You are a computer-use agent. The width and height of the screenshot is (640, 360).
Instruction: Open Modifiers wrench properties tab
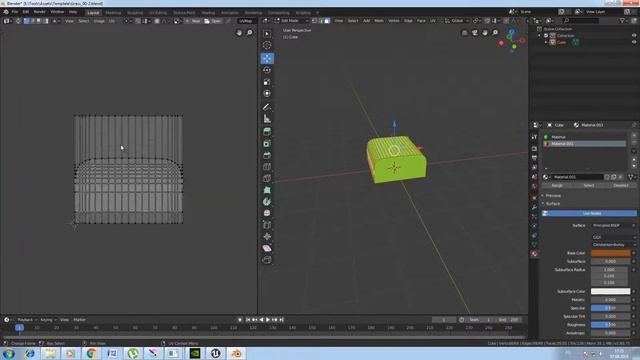tap(534, 207)
